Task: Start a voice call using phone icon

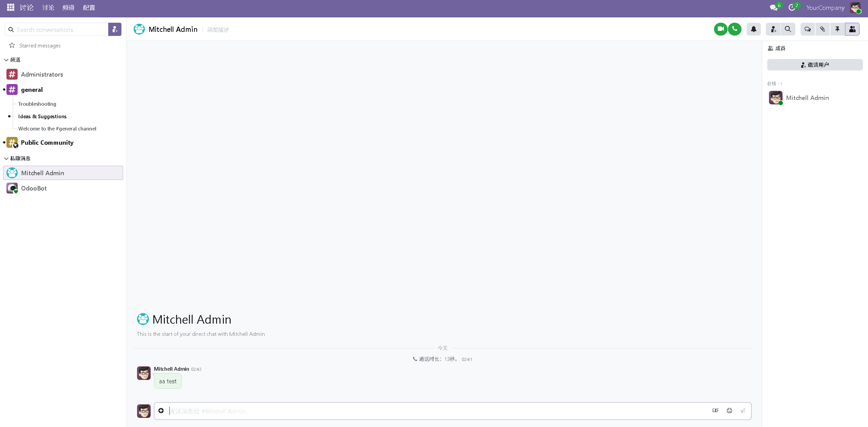Action: pos(735,29)
